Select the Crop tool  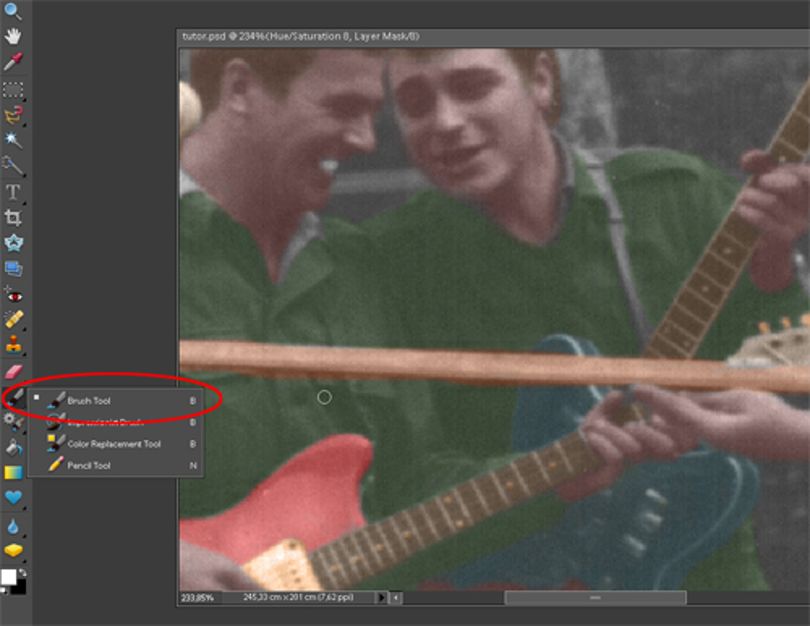tap(12, 217)
